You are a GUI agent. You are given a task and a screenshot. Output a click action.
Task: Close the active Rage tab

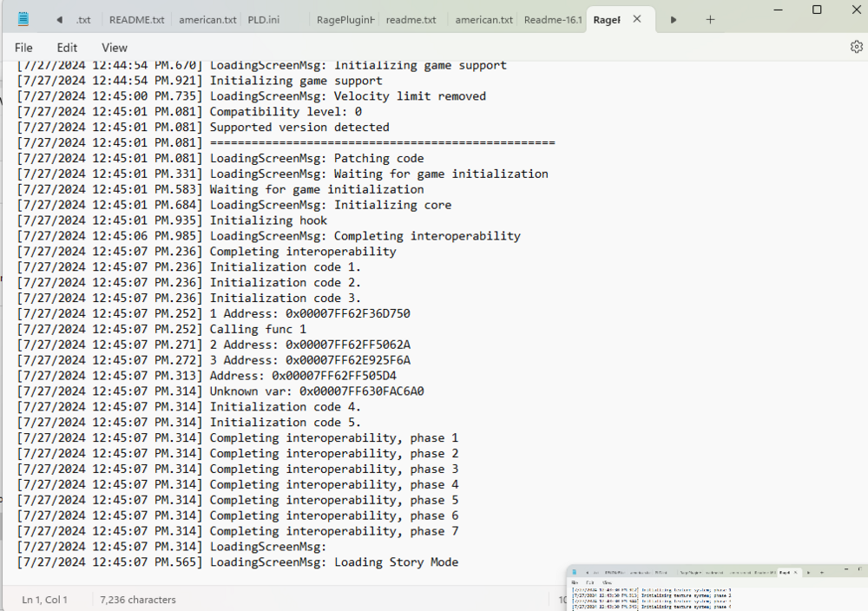pyautogui.click(x=637, y=19)
